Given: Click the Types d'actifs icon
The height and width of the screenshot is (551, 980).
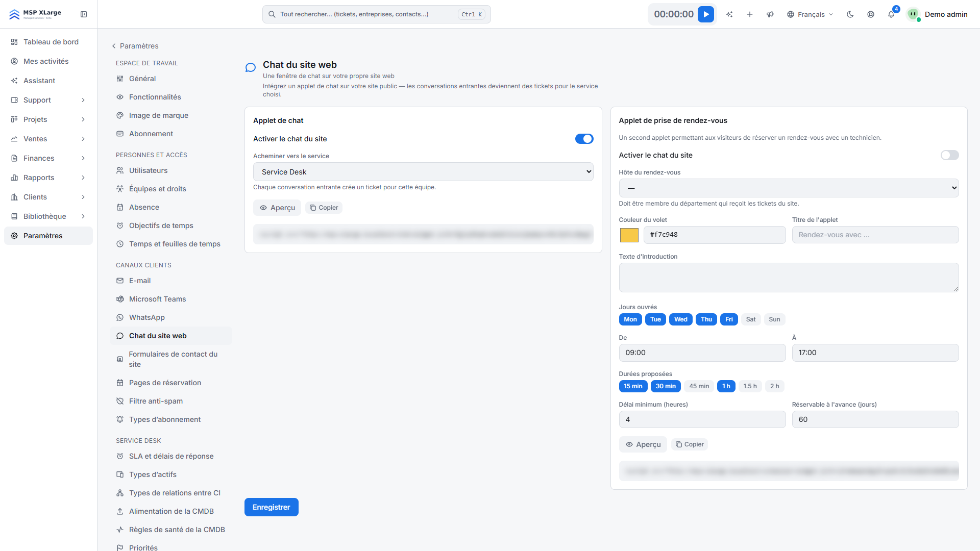Looking at the screenshot, I should click(120, 474).
